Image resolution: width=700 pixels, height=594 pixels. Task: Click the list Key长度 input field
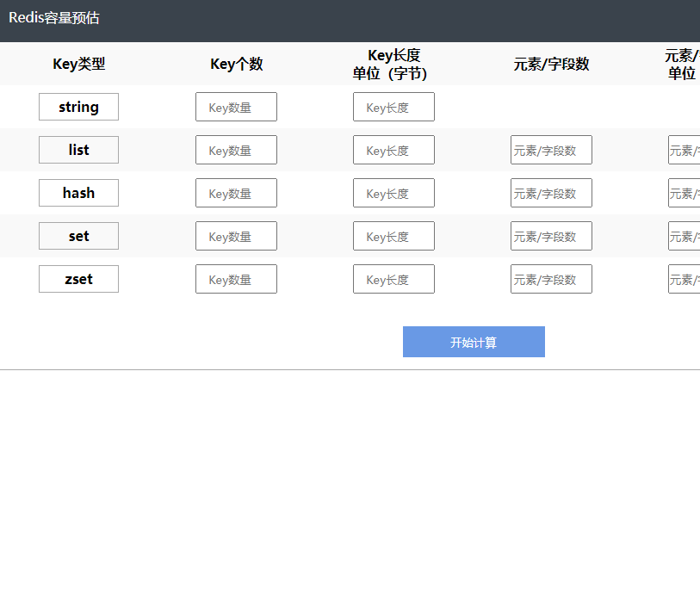[x=393, y=150]
